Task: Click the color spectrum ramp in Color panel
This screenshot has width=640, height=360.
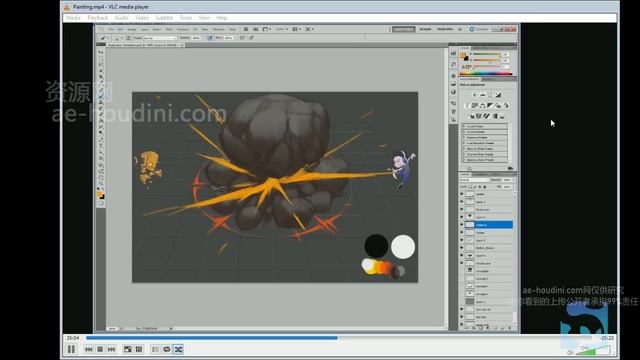Action: click(486, 74)
